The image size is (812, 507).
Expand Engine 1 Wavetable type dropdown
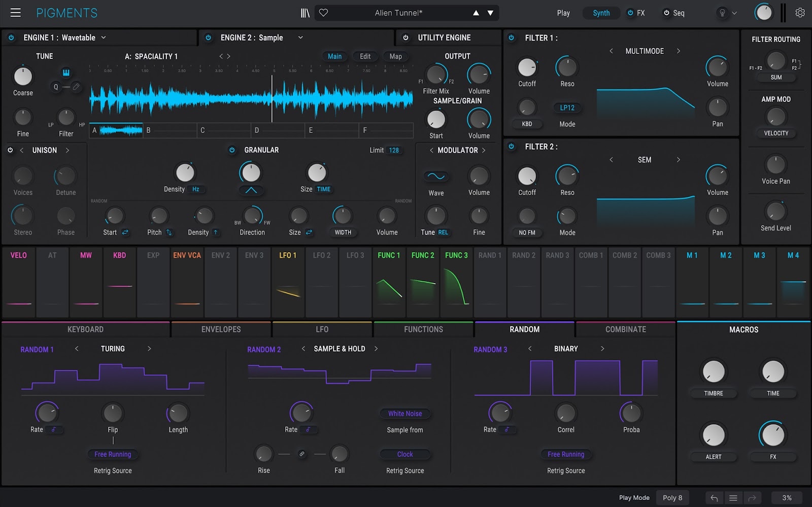coord(104,38)
